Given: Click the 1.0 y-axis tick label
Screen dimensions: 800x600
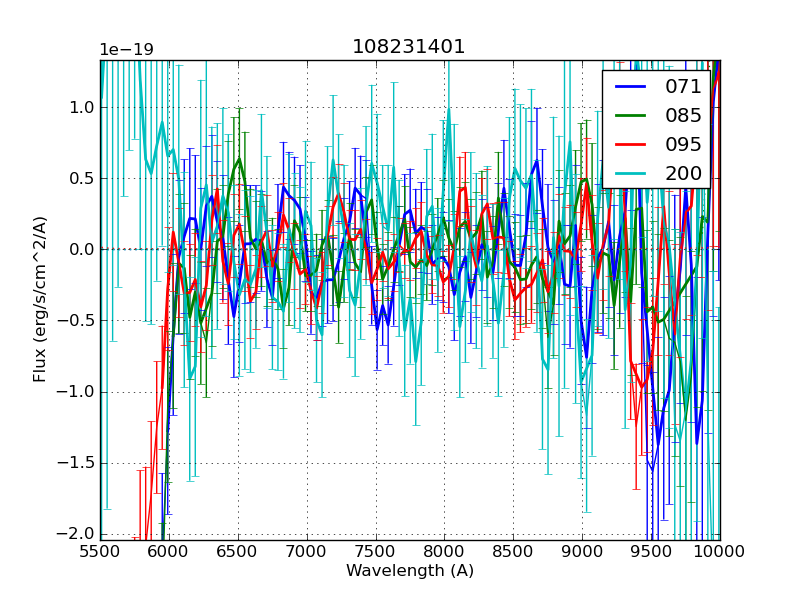Looking at the screenshot, I should (83, 107).
